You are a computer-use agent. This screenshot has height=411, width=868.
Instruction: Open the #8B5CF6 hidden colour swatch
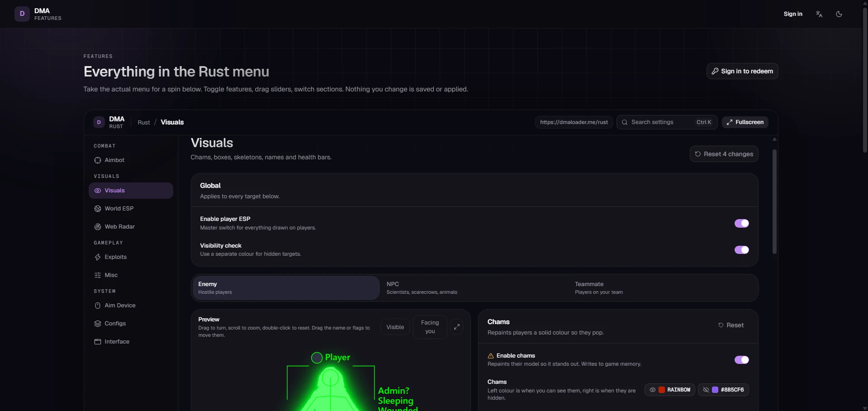click(x=723, y=390)
